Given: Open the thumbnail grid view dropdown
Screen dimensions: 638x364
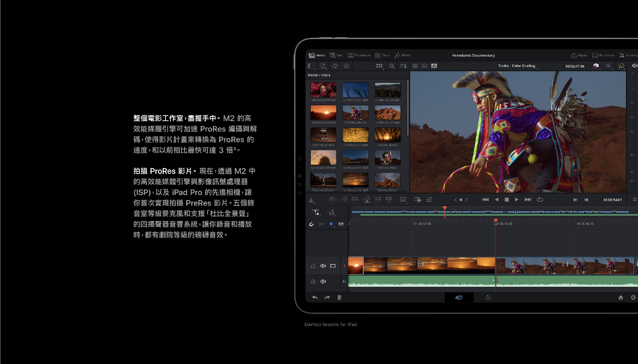Looking at the screenshot, I should (x=380, y=66).
